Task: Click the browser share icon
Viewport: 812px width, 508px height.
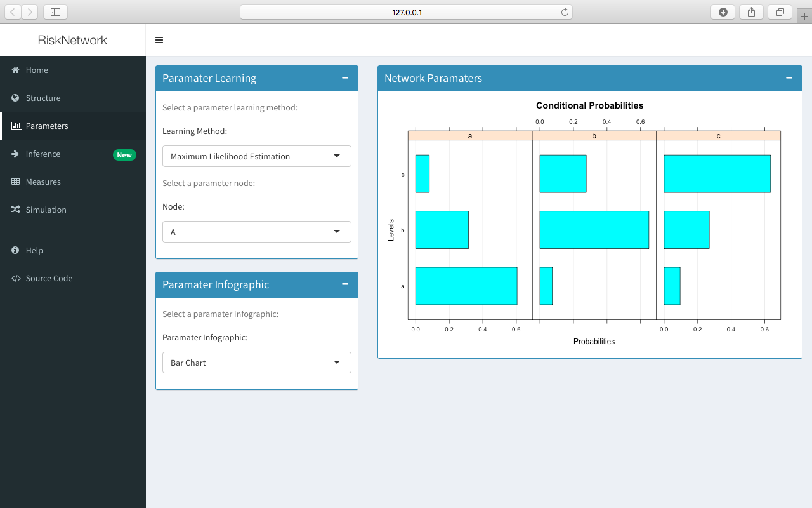Action: pos(751,11)
